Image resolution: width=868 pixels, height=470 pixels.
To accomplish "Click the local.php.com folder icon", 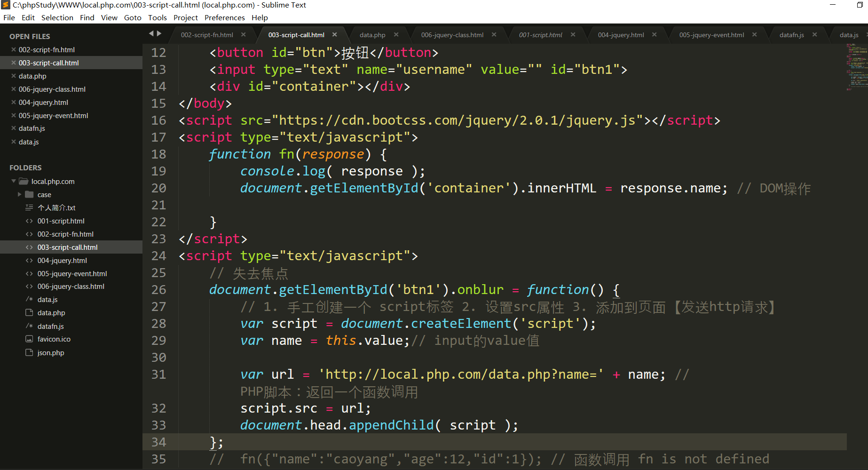I will coord(24,181).
